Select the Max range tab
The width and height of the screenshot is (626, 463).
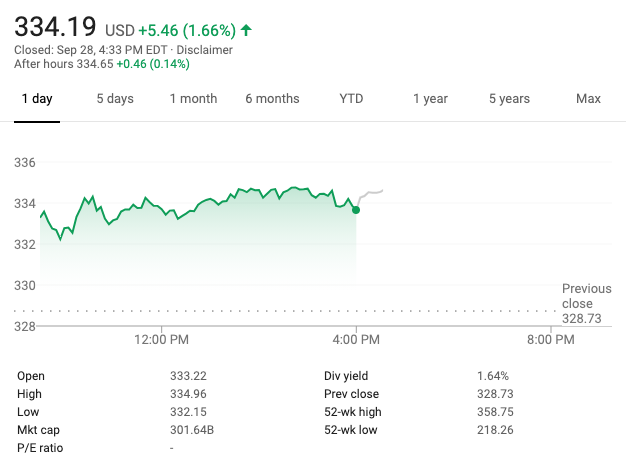(x=588, y=99)
